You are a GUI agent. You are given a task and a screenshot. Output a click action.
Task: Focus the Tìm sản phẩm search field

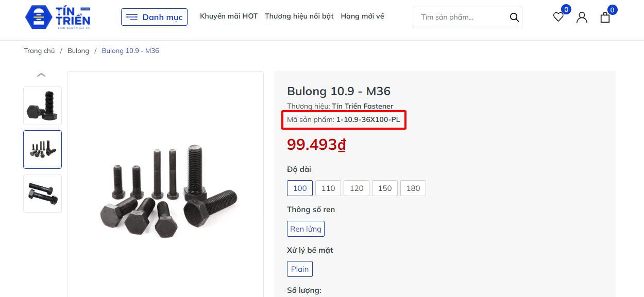coord(462,17)
